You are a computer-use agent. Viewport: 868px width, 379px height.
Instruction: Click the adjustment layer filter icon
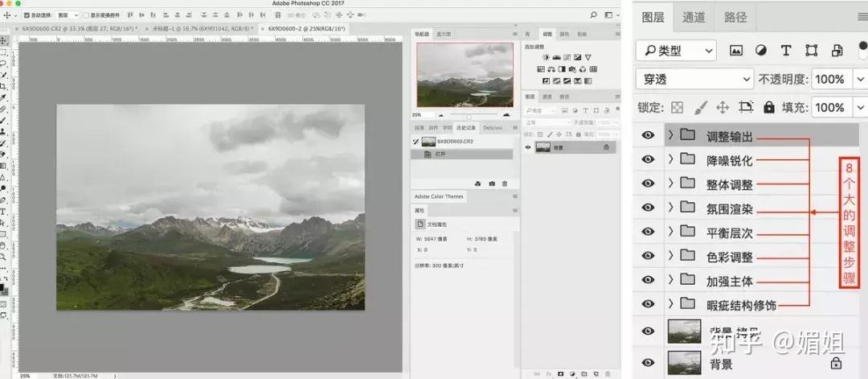(761, 51)
